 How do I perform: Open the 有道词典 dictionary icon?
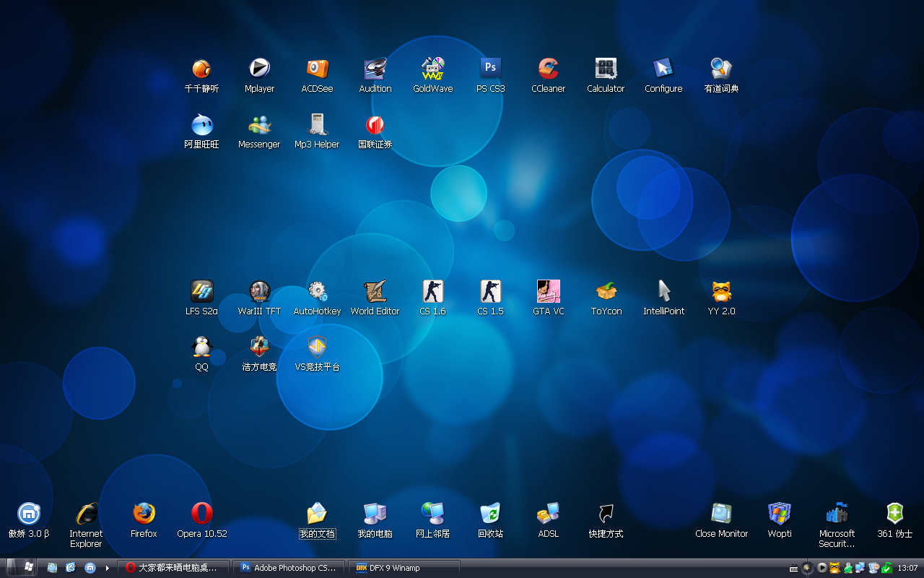pos(721,76)
